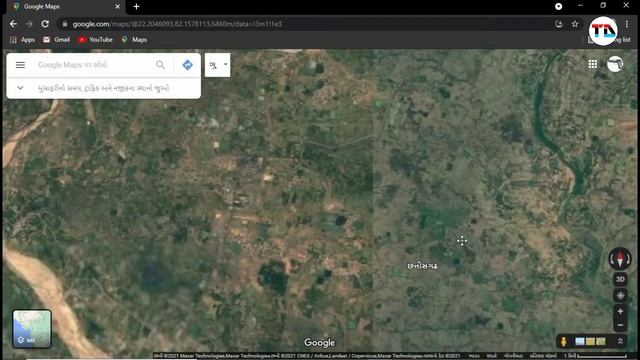Switch layers using the map thumbnail
This screenshot has height=360, width=640.
pos(32,329)
